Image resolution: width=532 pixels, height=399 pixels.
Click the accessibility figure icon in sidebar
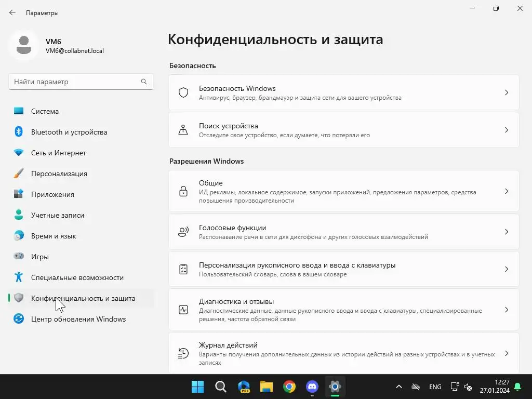(19, 277)
